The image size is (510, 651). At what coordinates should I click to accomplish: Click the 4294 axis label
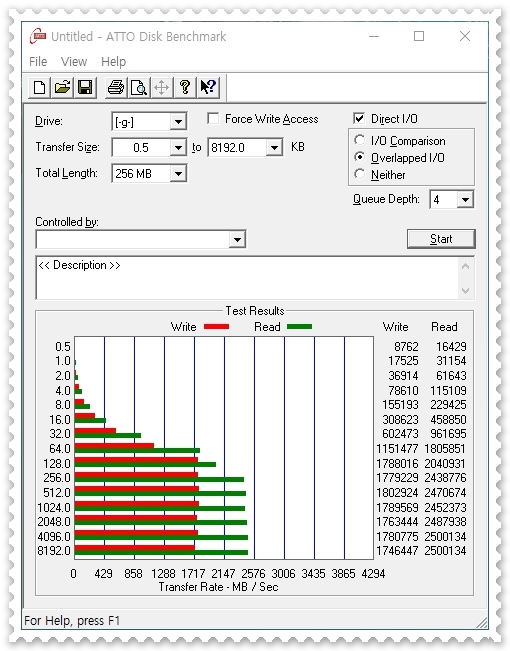[x=373, y=574]
